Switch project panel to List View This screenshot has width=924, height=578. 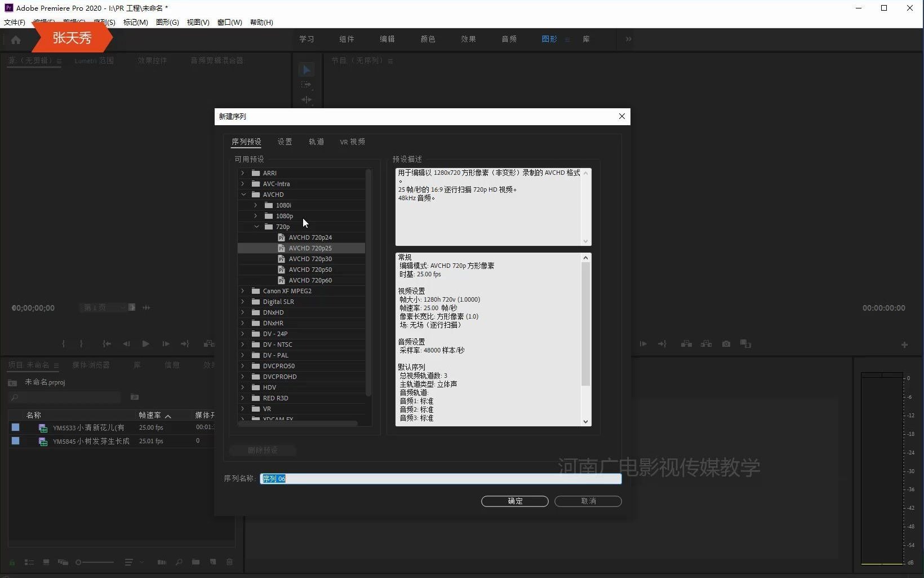29,562
